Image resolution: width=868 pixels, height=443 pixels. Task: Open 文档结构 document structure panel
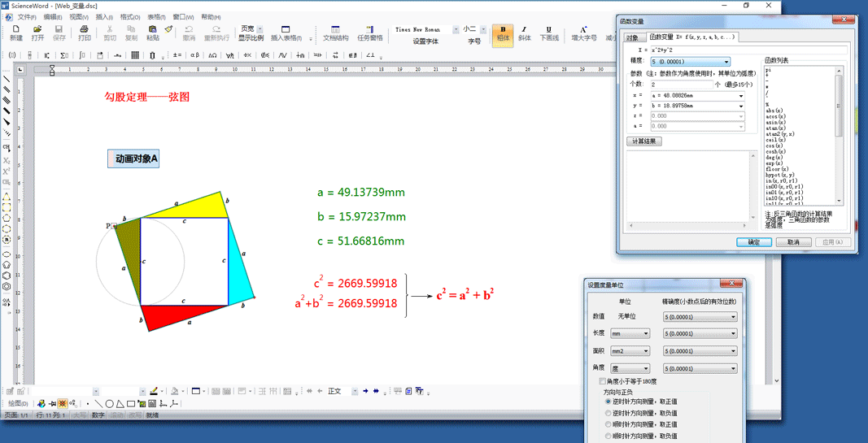[x=335, y=33]
